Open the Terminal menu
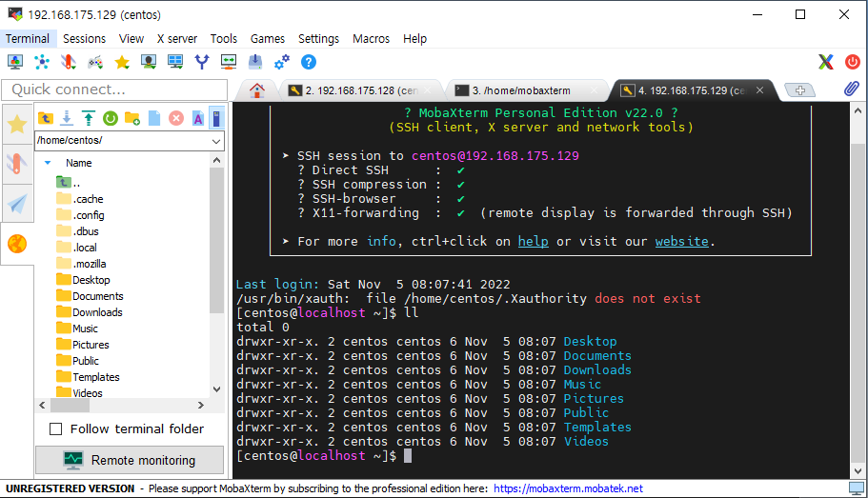This screenshot has width=868, height=498. coord(28,39)
